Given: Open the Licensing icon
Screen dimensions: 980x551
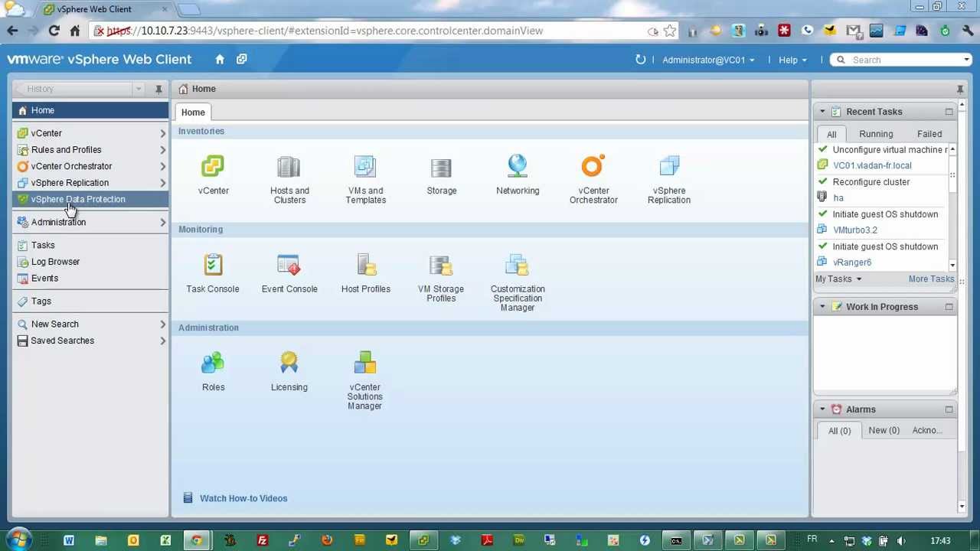Looking at the screenshot, I should (x=289, y=363).
